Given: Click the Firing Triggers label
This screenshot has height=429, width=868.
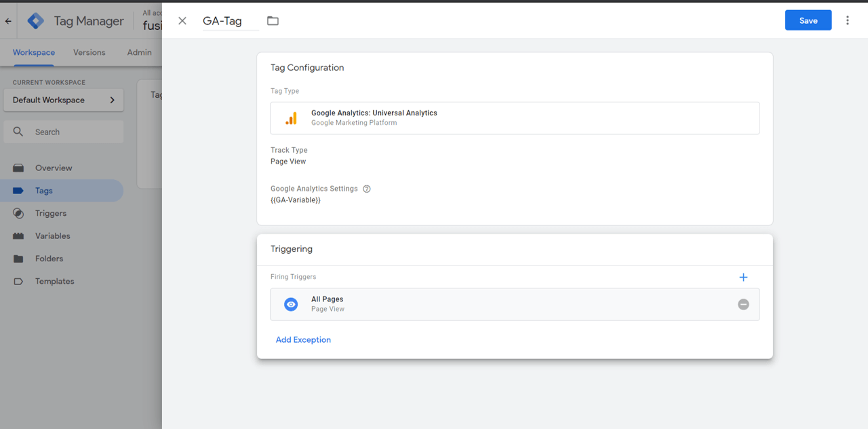Looking at the screenshot, I should [x=294, y=277].
